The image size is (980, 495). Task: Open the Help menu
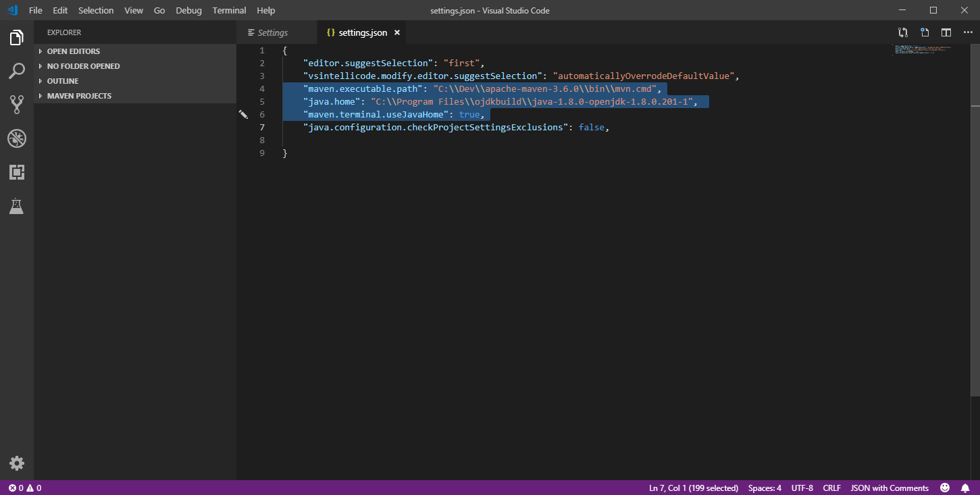click(266, 10)
